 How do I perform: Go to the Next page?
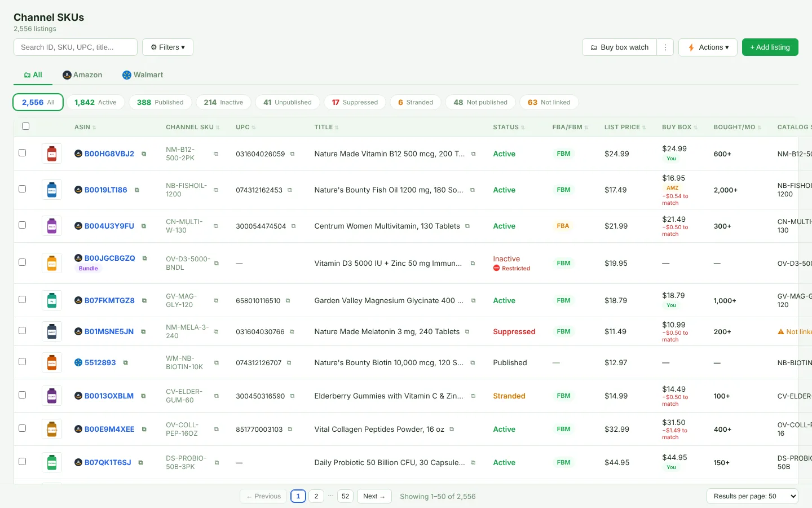coord(374,496)
